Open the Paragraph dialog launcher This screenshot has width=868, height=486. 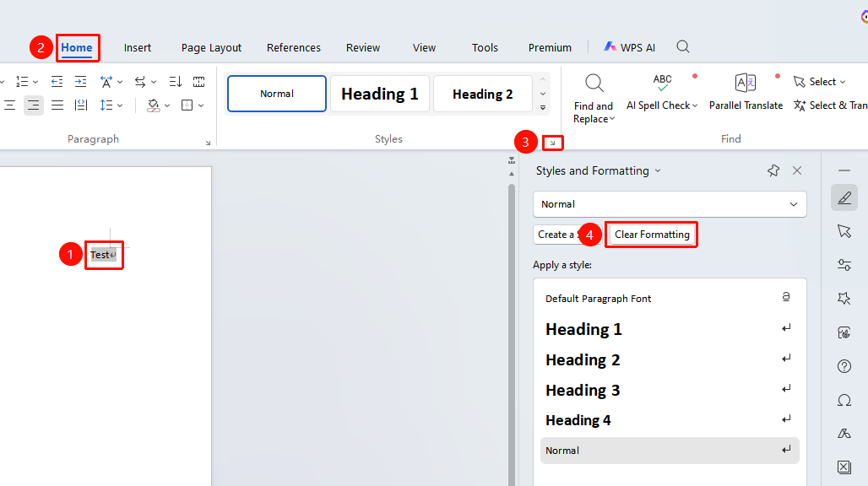tap(209, 143)
